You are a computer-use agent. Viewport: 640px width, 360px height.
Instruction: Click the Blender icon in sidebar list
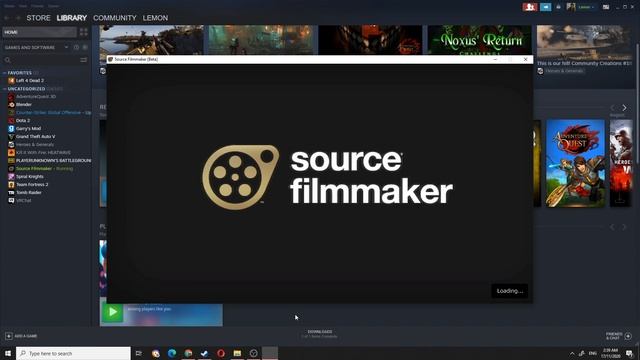pyautogui.click(x=11, y=104)
